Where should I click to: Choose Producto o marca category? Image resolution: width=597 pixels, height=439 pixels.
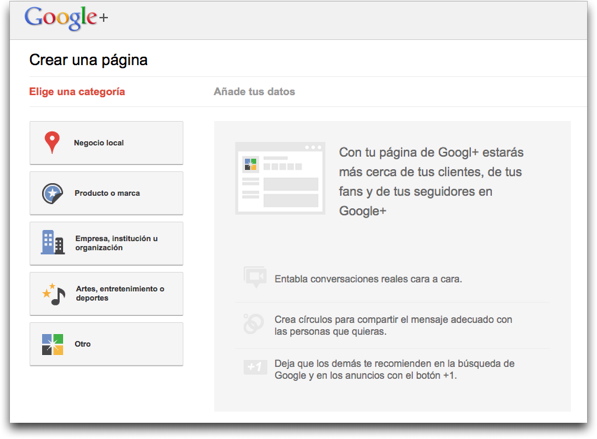pyautogui.click(x=106, y=193)
